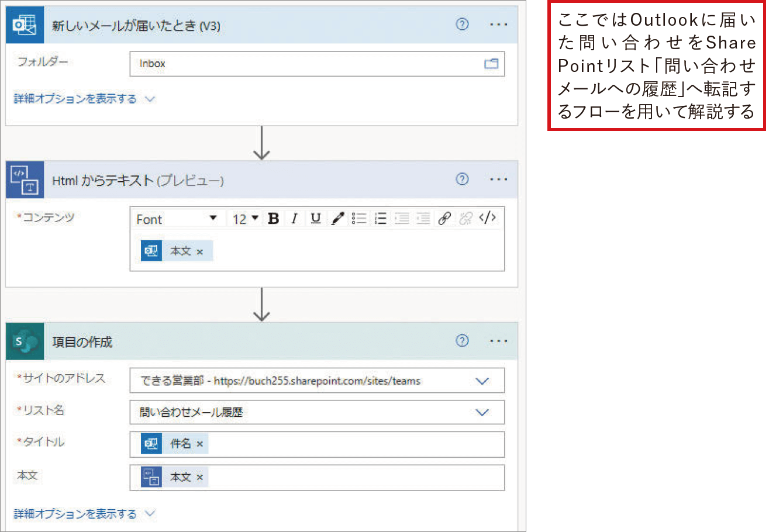
Task: Open the list name dropdown
Action: [x=482, y=412]
